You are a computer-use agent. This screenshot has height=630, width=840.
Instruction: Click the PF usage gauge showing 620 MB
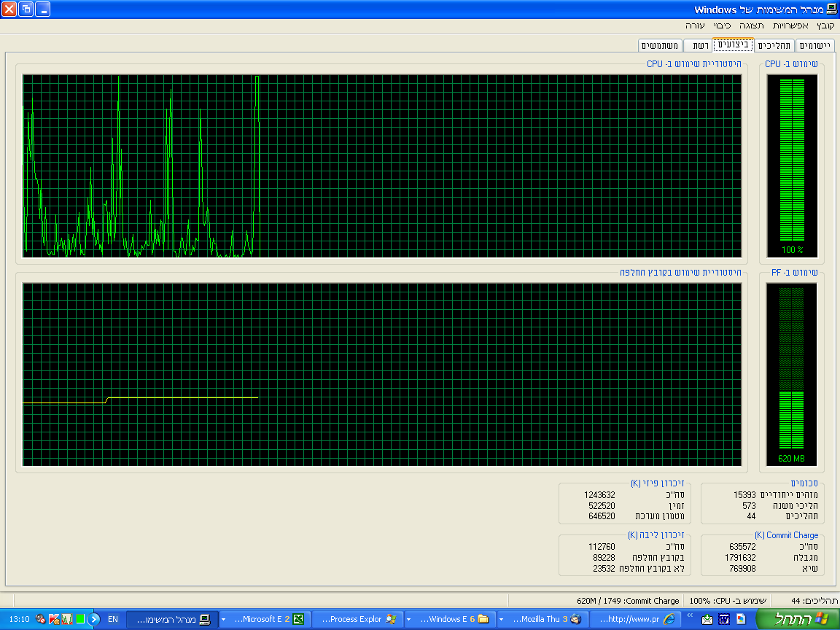[791, 375]
